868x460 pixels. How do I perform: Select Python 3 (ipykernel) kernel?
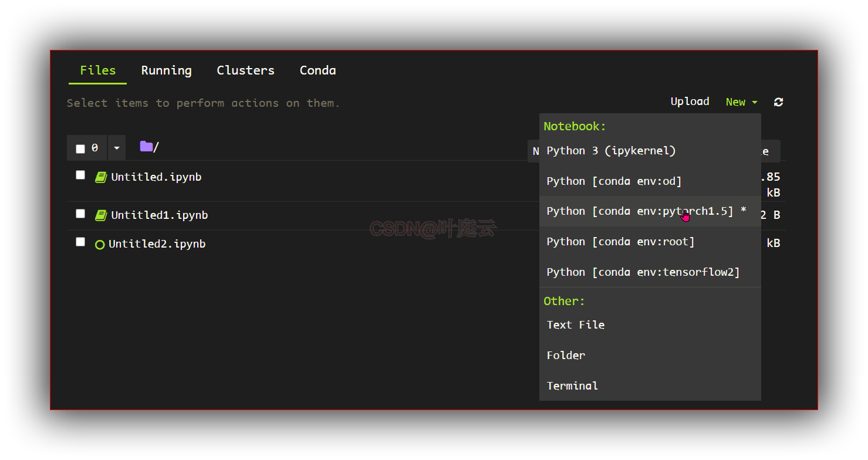click(610, 151)
